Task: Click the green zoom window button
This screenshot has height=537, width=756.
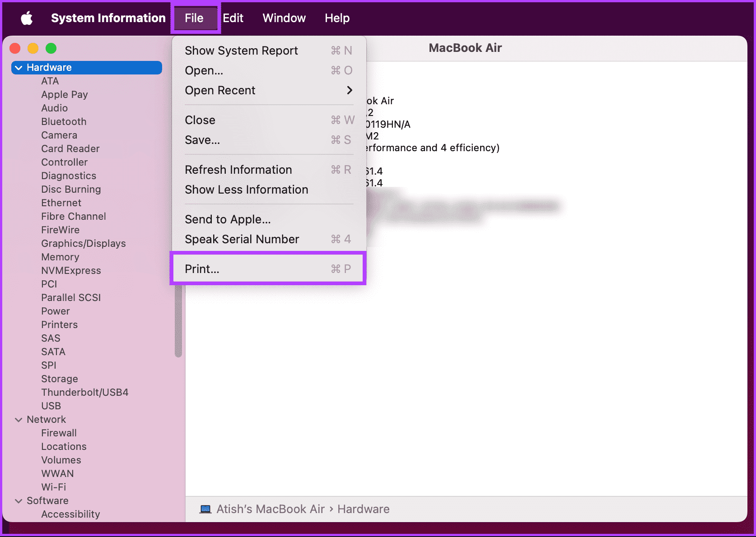Action: coord(51,48)
